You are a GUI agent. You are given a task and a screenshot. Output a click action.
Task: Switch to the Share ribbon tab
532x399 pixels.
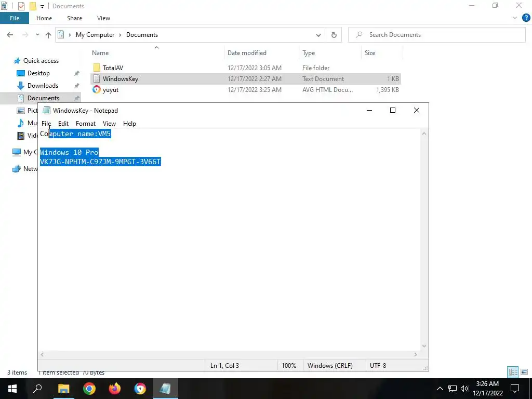click(x=74, y=18)
